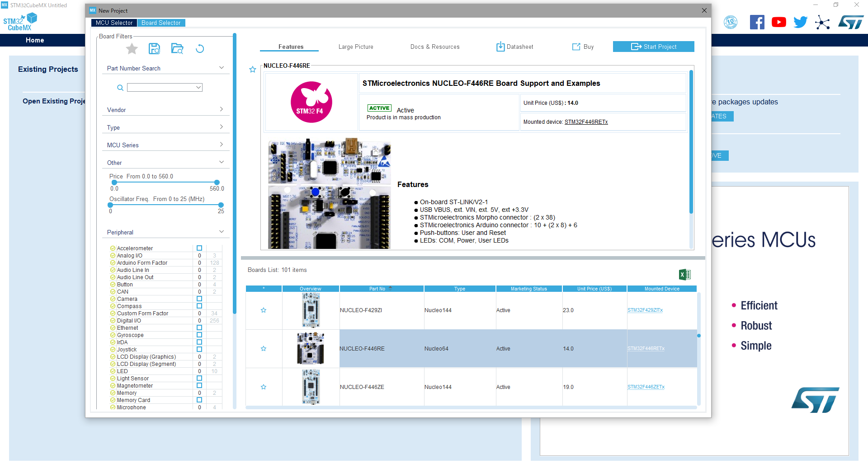Screen dimensions: 868x468
Task: Save the current board filters
Action: pos(154,49)
